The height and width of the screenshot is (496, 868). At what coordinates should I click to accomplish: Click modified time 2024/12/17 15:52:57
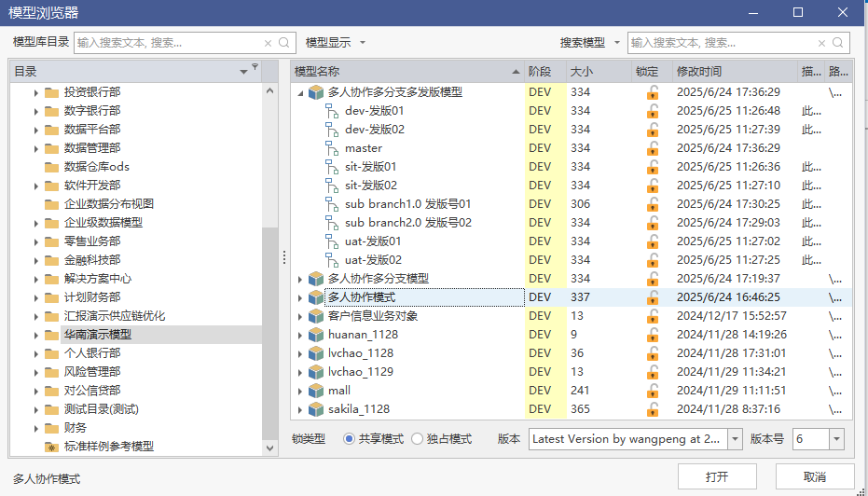(x=731, y=316)
